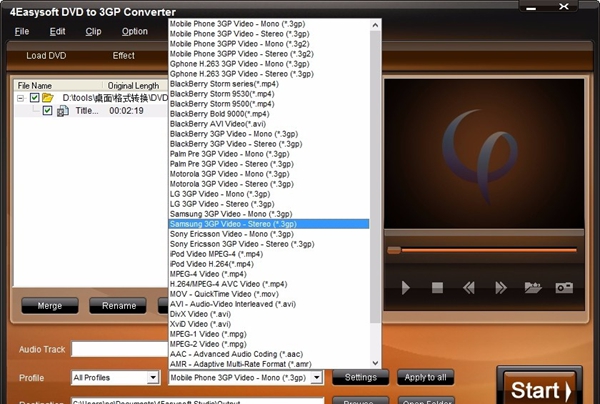Open the Effect toolbar option

pos(123,56)
